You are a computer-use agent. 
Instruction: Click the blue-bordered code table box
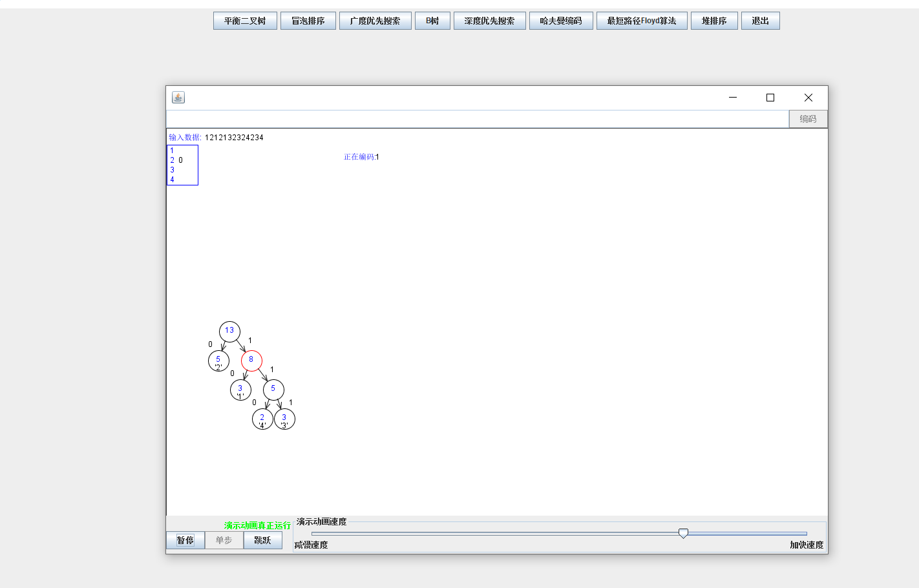pyautogui.click(x=183, y=165)
